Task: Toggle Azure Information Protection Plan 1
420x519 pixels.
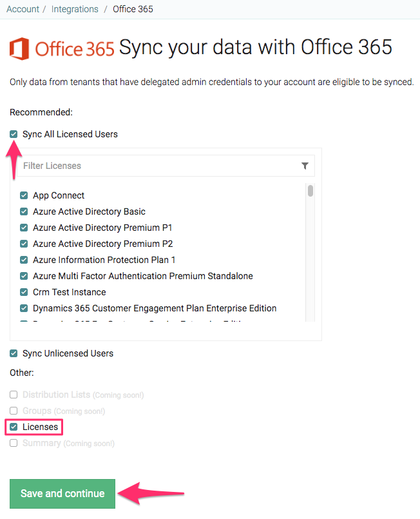Action: click(24, 260)
